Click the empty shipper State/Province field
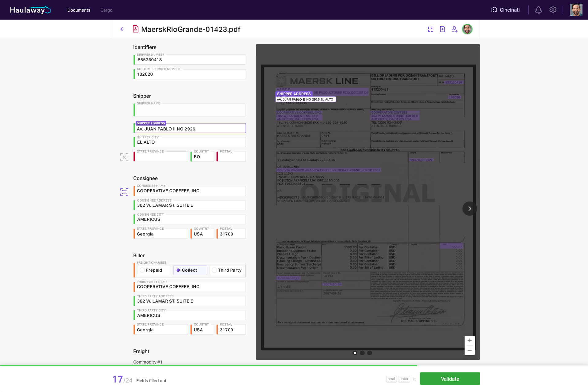 (161, 156)
